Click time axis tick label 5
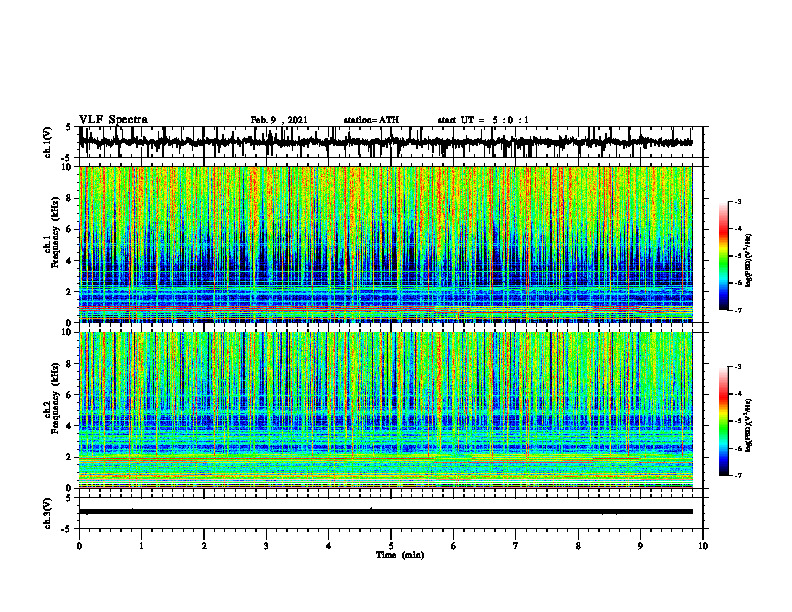The image size is (792, 612). tap(391, 546)
